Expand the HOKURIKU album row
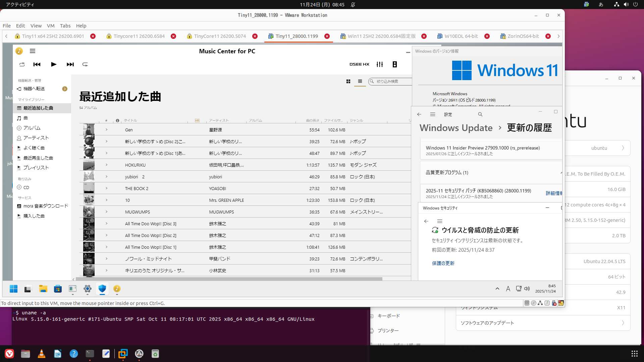Screen dimensions: 644x362 pos(107,165)
